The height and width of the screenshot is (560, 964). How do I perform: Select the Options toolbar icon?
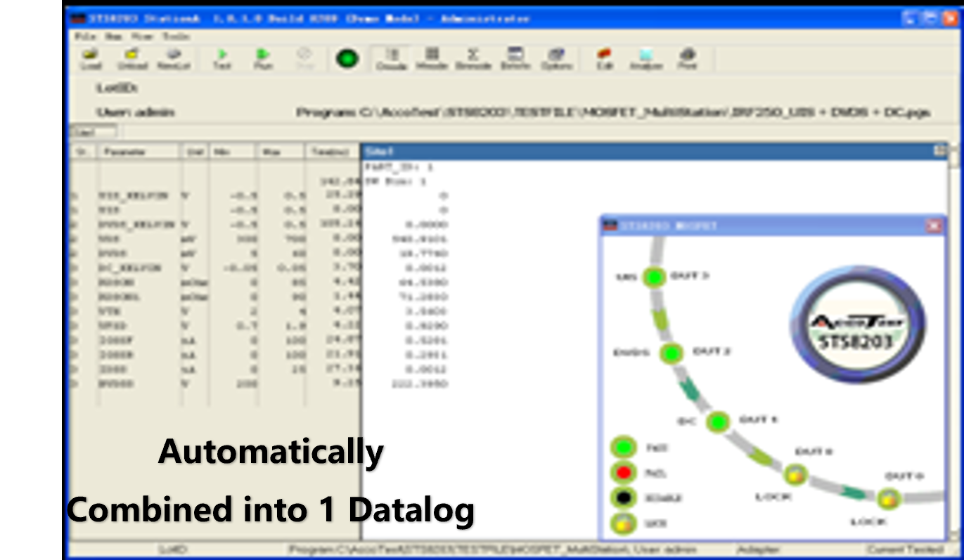point(556,59)
